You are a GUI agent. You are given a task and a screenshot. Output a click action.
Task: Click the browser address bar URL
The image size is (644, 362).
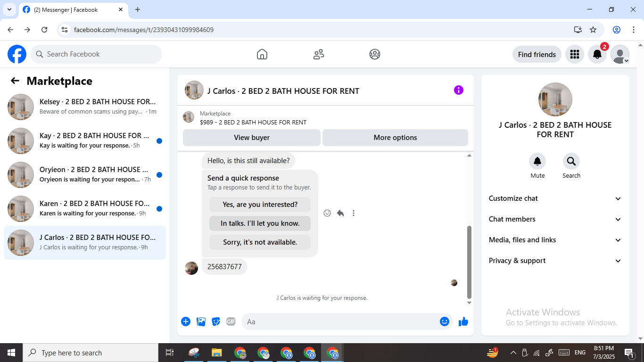tap(144, 30)
